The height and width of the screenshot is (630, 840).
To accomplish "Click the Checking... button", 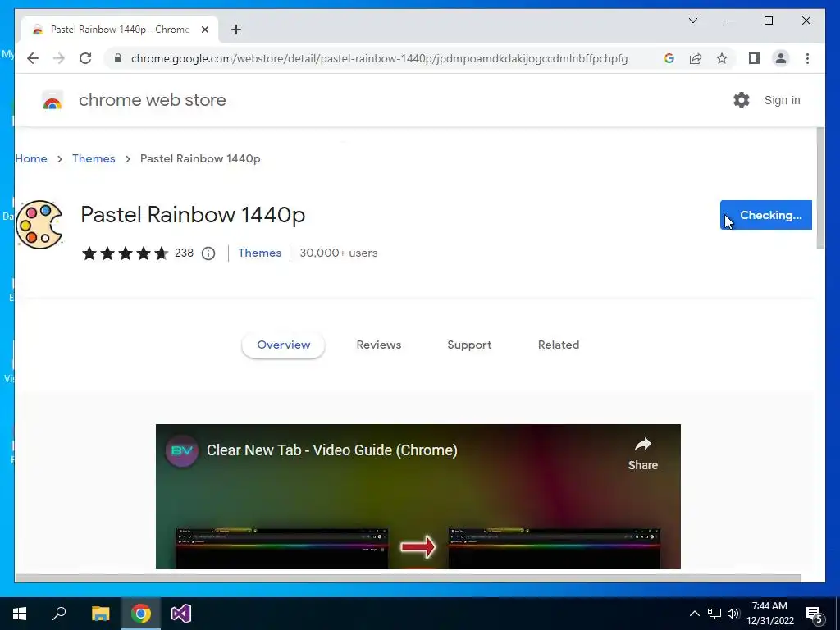I will (x=766, y=215).
